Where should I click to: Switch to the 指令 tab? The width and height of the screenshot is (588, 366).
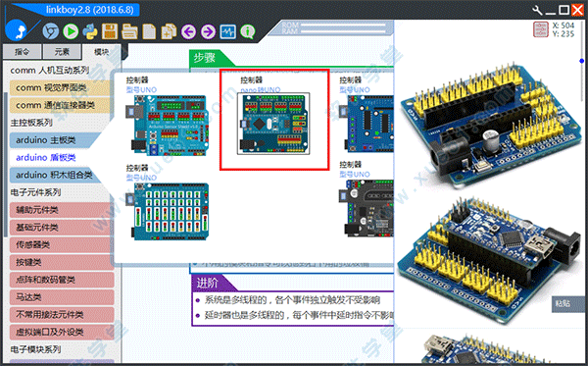(x=22, y=52)
